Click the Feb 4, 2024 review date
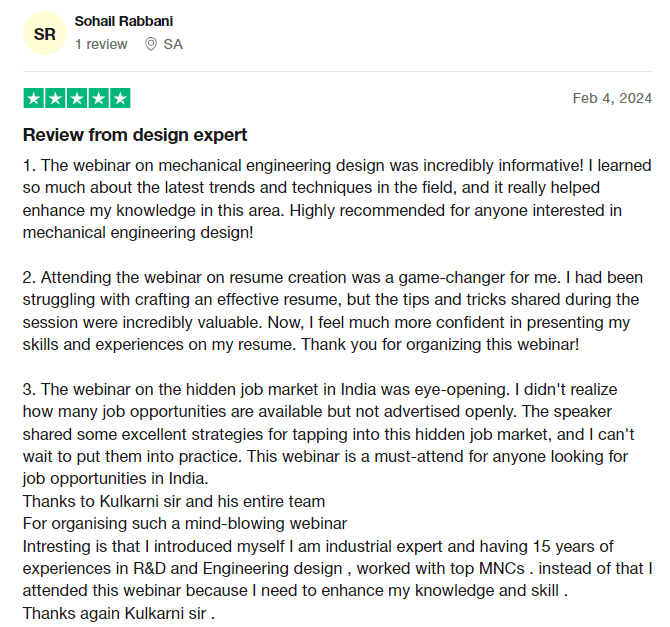This screenshot has height=627, width=670. coord(612,98)
